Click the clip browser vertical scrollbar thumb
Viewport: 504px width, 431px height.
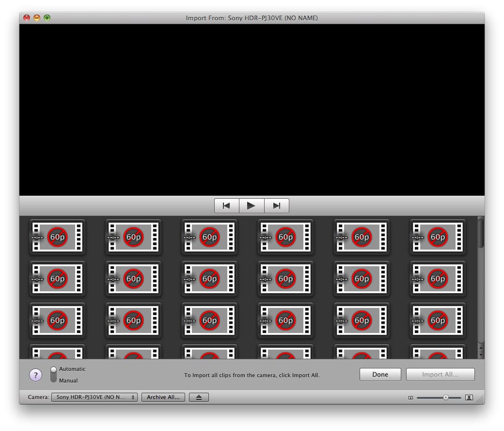click(x=481, y=233)
